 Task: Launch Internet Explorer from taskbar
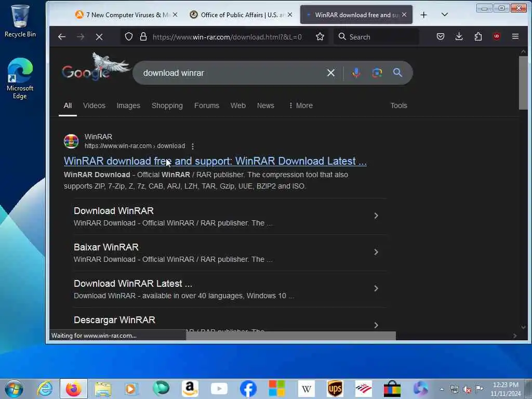(45, 389)
